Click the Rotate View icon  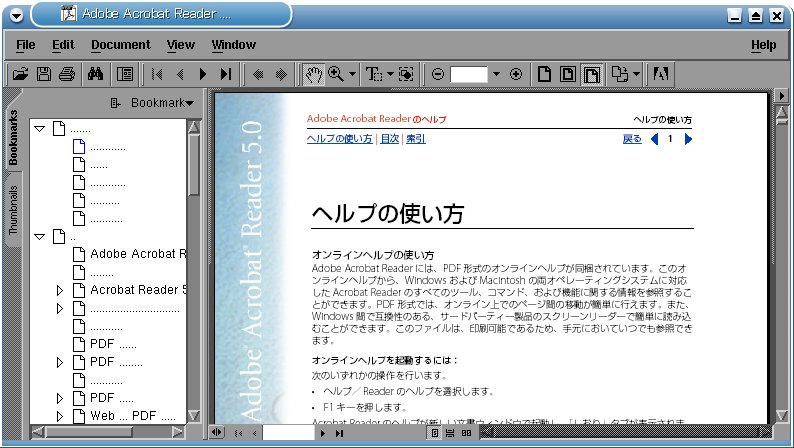pos(620,74)
